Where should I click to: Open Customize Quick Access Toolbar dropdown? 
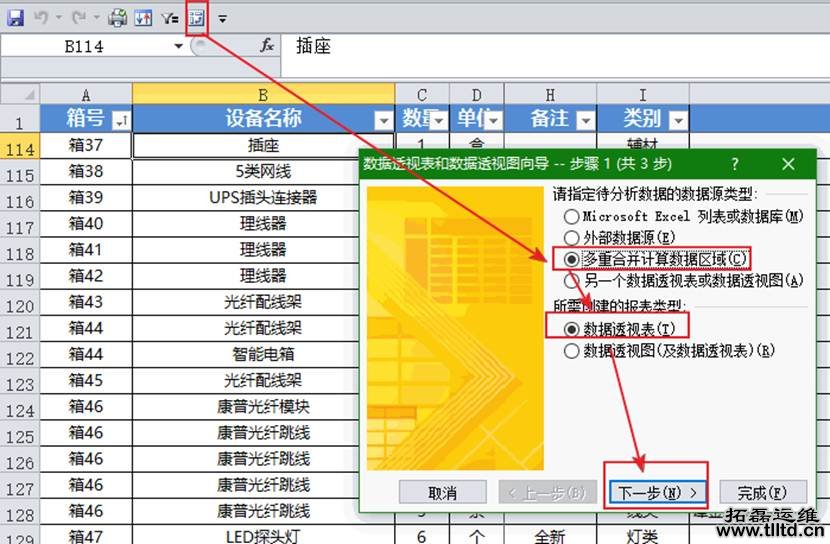(x=223, y=19)
